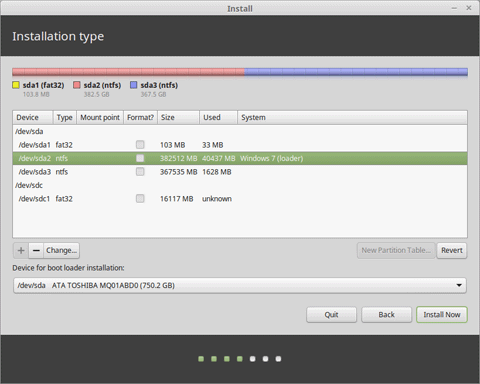This screenshot has height=384, width=480.
Task: Click the yellow sda1 legend square
Action: [x=16, y=85]
